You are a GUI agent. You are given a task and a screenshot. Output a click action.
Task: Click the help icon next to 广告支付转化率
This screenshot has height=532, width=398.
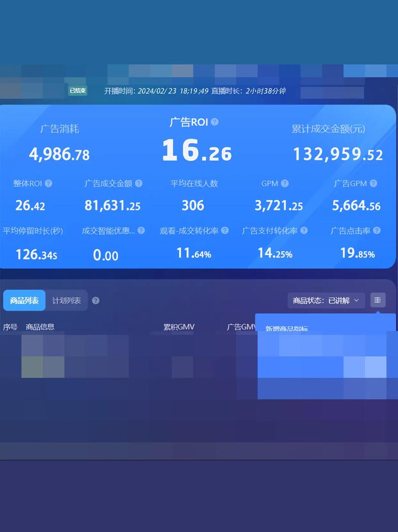coord(304,231)
